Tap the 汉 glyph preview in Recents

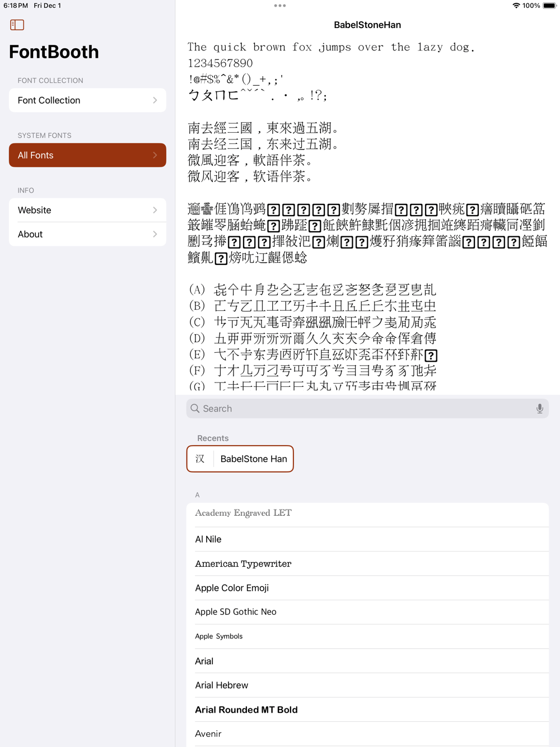pyautogui.click(x=200, y=459)
